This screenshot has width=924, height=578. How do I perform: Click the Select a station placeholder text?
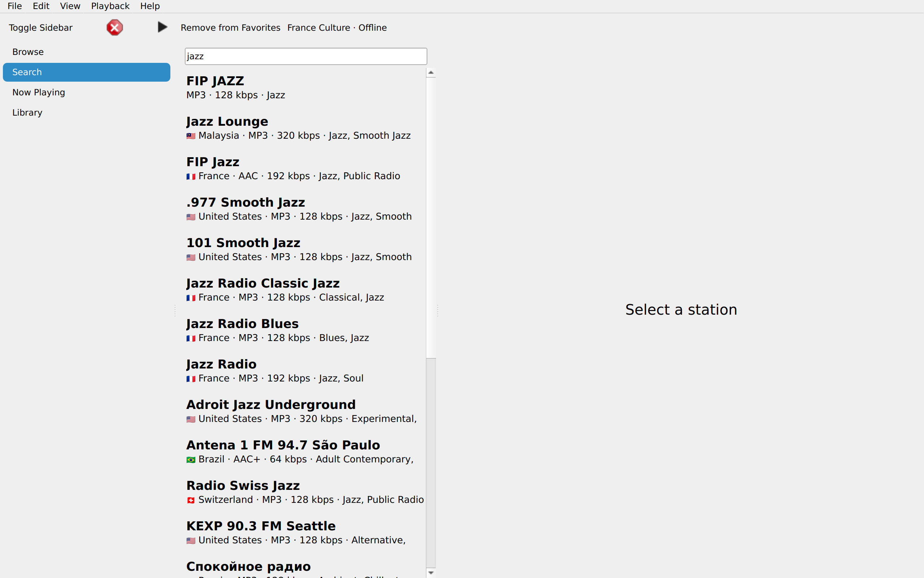click(x=681, y=310)
